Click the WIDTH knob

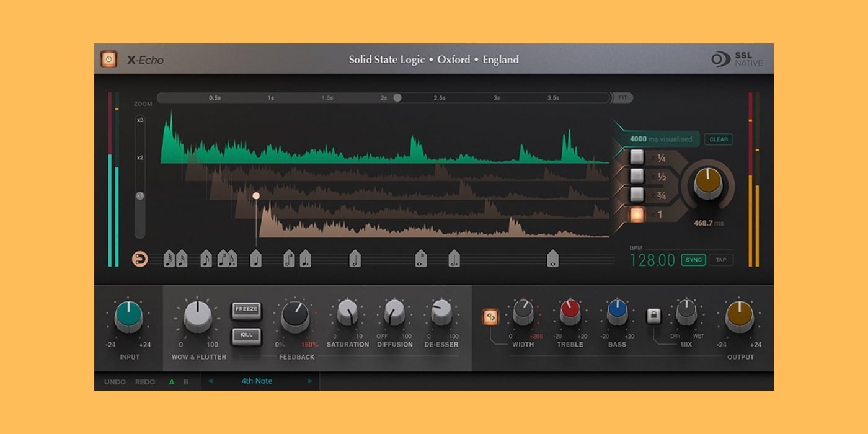coord(523,313)
